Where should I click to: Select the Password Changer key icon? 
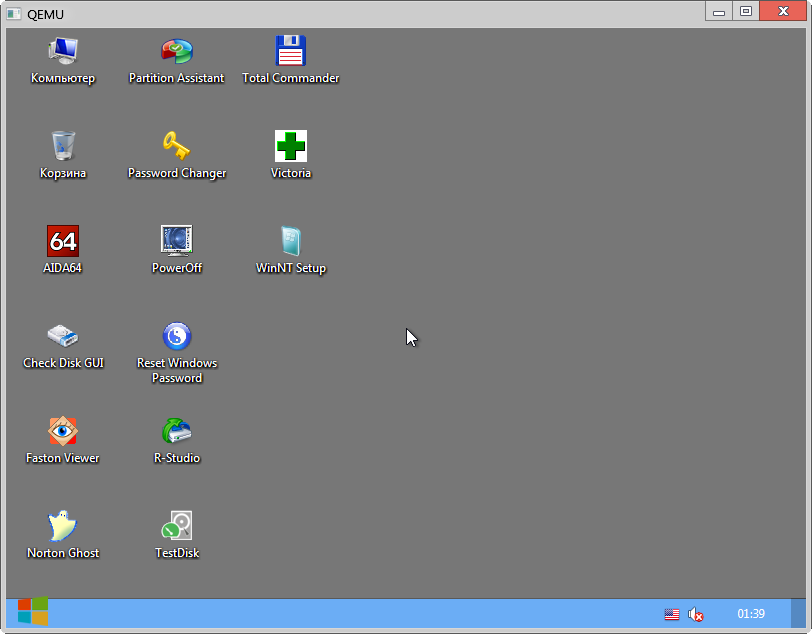(177, 146)
